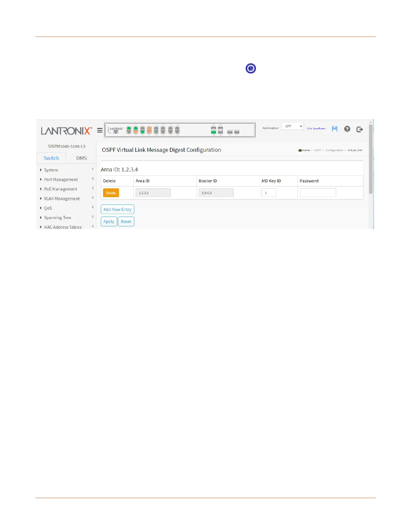
Task: Open the Auto-Logout OFF dropdown
Action: pos(292,126)
